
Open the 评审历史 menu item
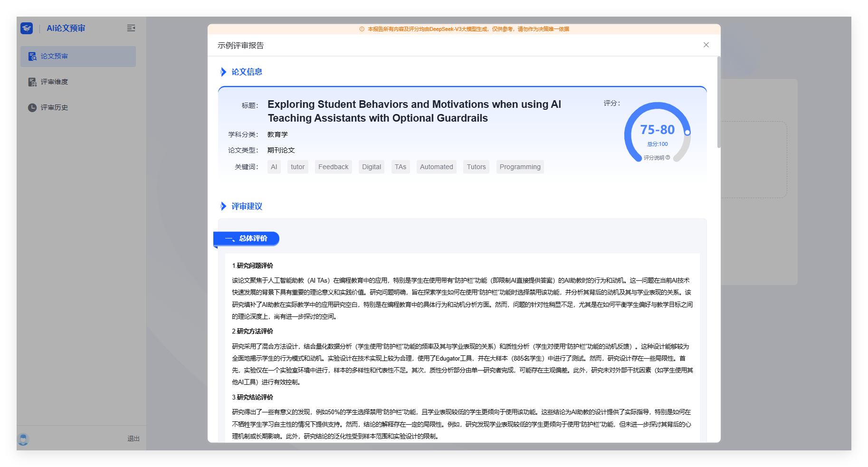(54, 108)
